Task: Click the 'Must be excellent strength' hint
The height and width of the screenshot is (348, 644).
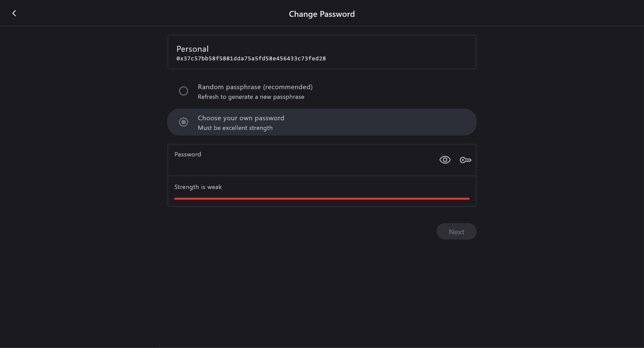Action: 235,128
